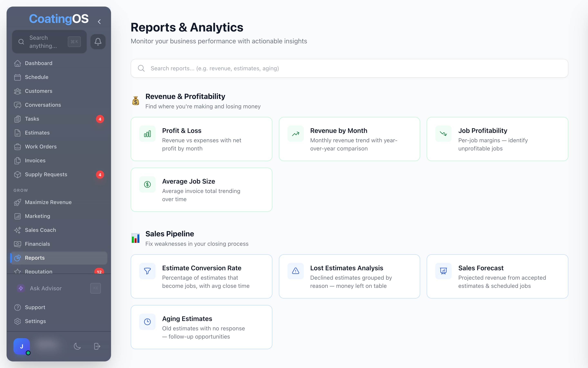Sign out with the logout icon
The width and height of the screenshot is (588, 368).
click(97, 346)
